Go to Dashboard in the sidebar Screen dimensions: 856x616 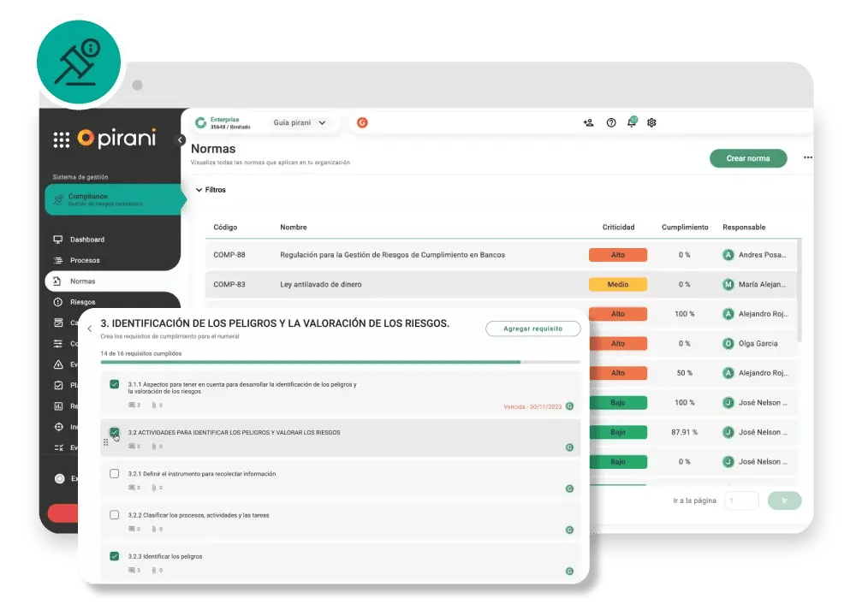[86, 240]
